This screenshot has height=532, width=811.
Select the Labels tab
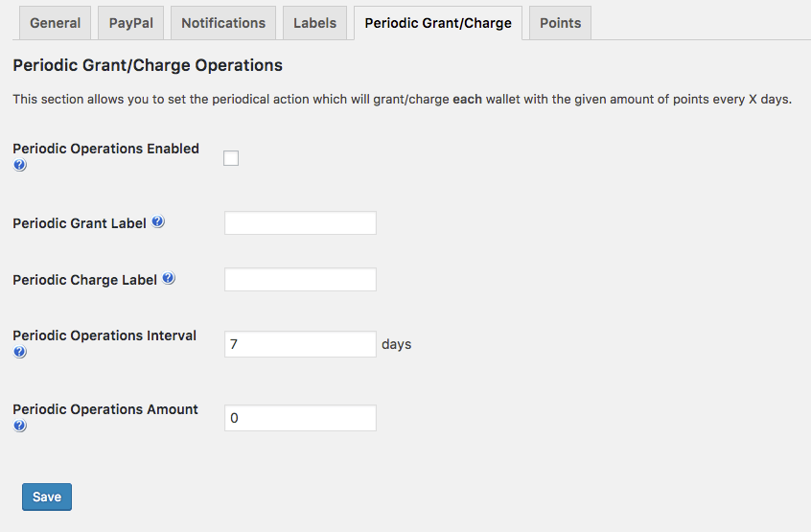tap(315, 23)
